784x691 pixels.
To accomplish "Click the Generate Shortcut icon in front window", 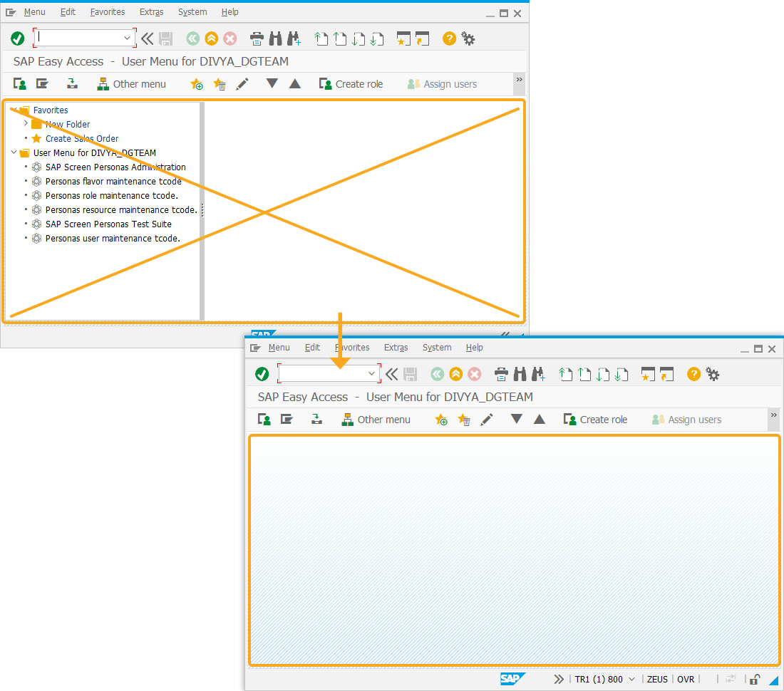I will pyautogui.click(x=666, y=374).
